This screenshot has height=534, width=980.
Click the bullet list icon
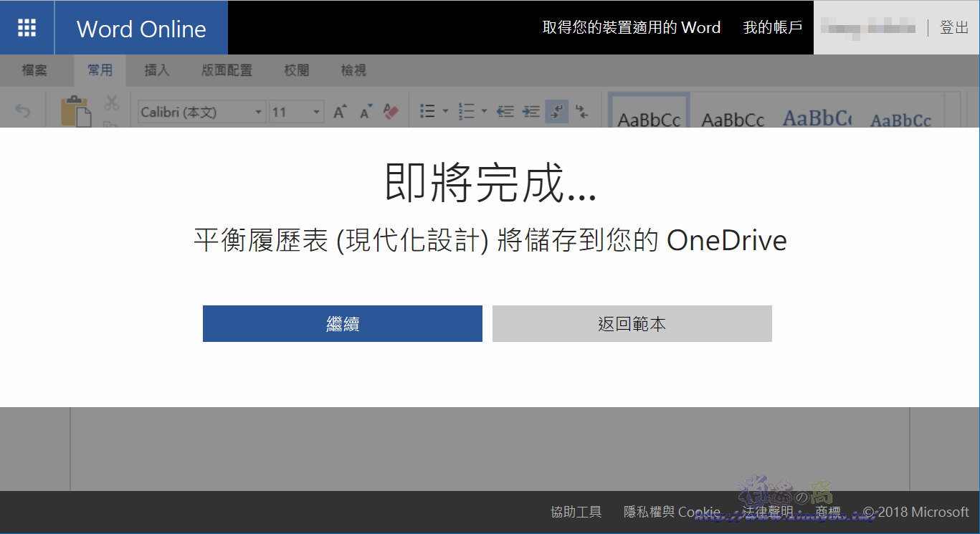(x=428, y=111)
